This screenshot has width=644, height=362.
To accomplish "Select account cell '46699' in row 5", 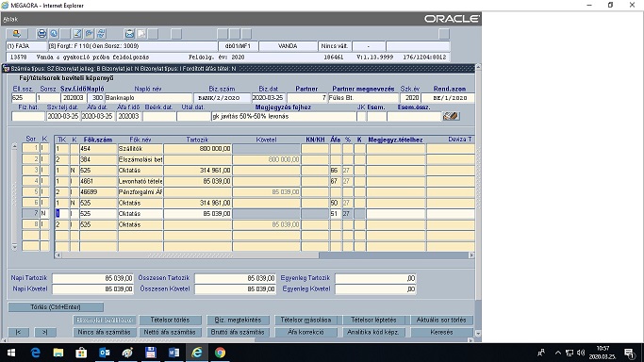I will click(x=99, y=191).
